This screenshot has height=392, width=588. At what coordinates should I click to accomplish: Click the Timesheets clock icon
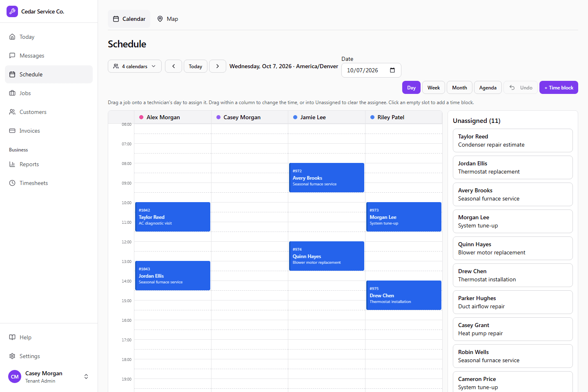tap(12, 183)
